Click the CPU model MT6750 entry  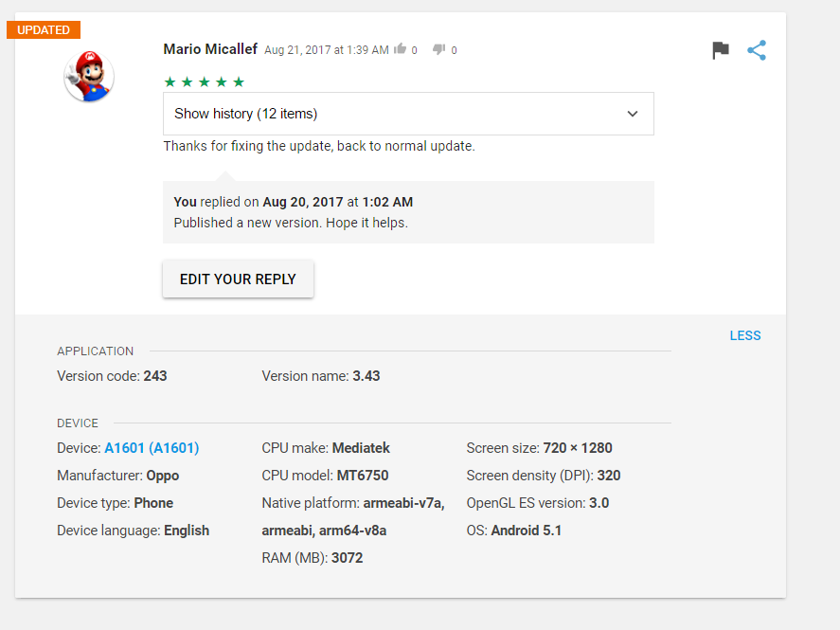point(325,476)
